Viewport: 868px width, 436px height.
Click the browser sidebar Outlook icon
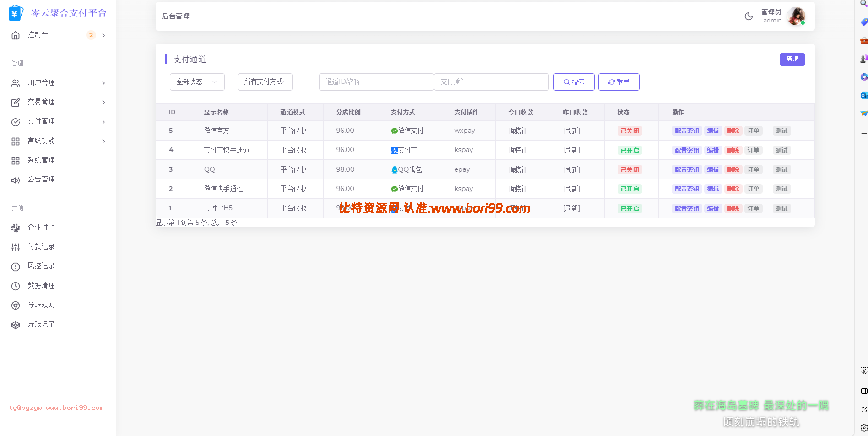coord(864,95)
